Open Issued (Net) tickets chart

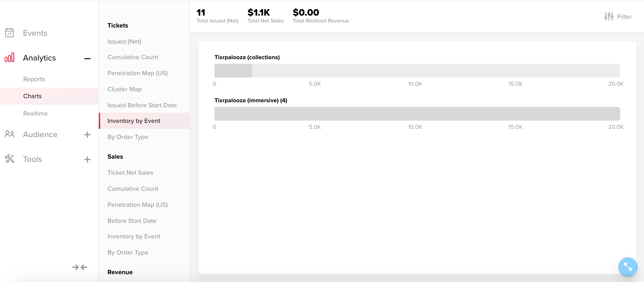[124, 41]
